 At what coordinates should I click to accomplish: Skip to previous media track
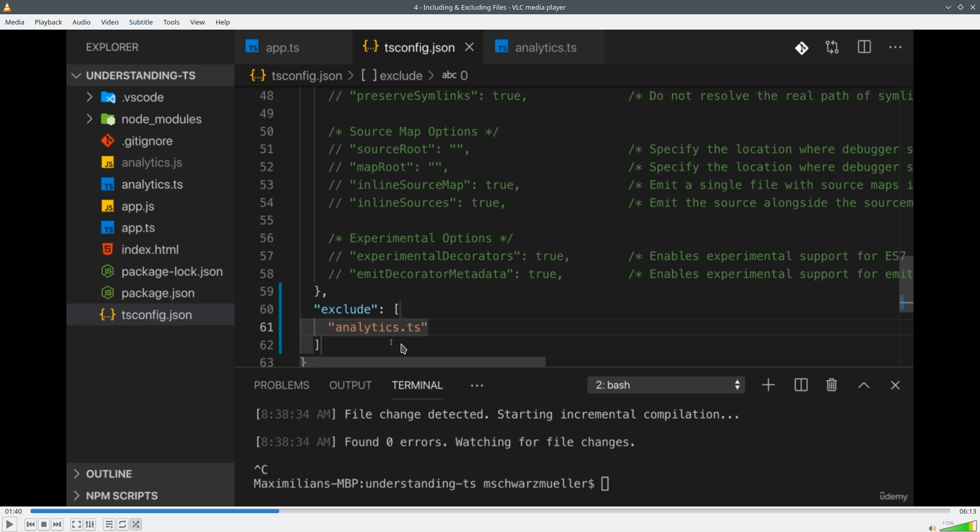pos(31,524)
